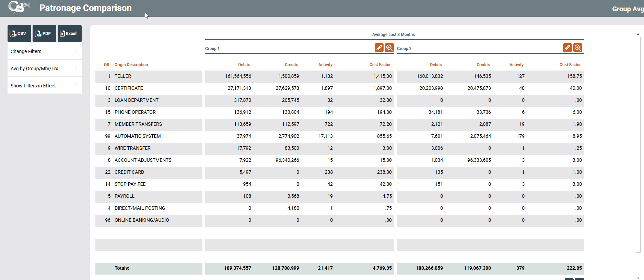
Task: Export the report as PDF
Action: pos(44,34)
